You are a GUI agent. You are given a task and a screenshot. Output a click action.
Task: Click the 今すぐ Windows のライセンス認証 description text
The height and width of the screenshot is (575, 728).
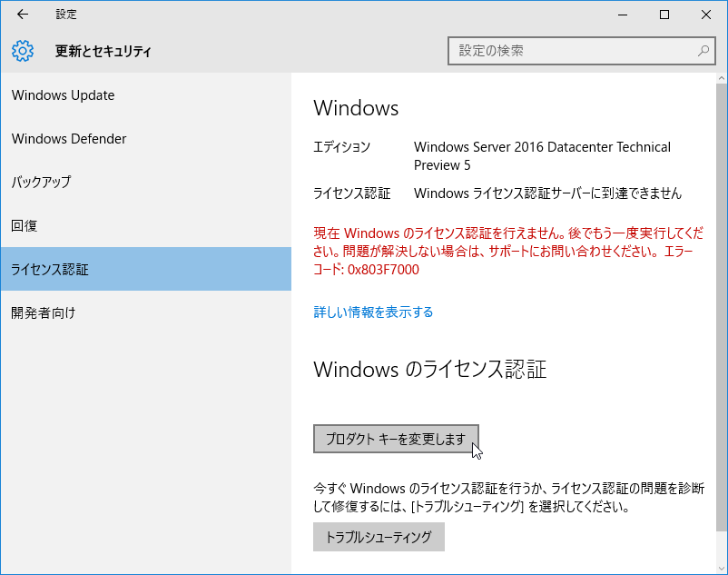[x=509, y=497]
